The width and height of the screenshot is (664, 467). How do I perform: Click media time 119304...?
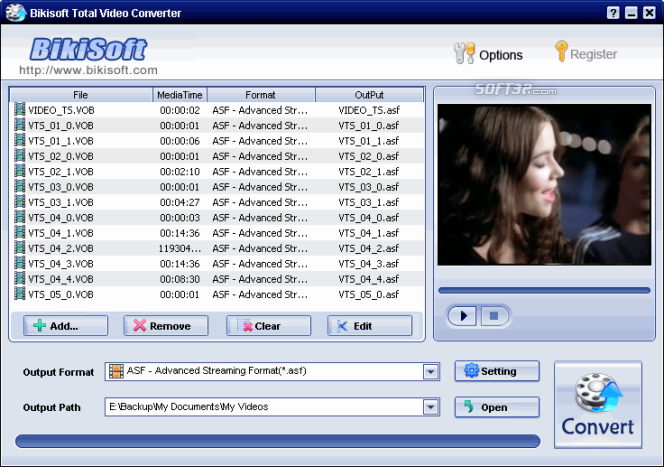coord(180,249)
